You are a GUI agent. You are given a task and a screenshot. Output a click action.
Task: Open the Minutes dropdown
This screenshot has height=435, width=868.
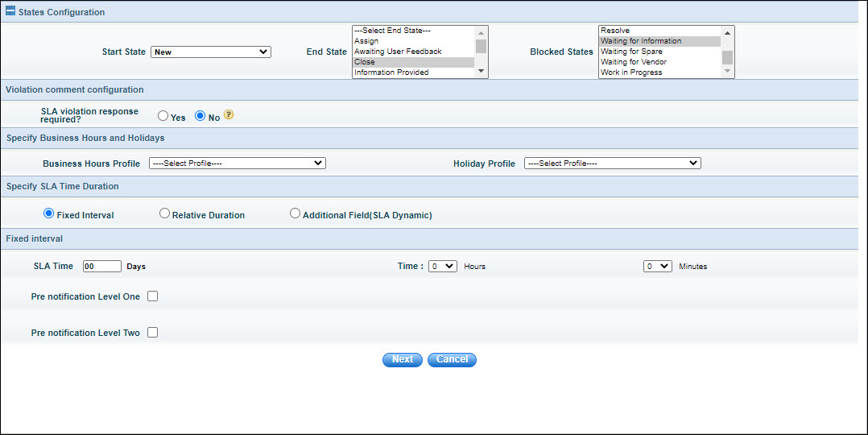[x=658, y=266]
